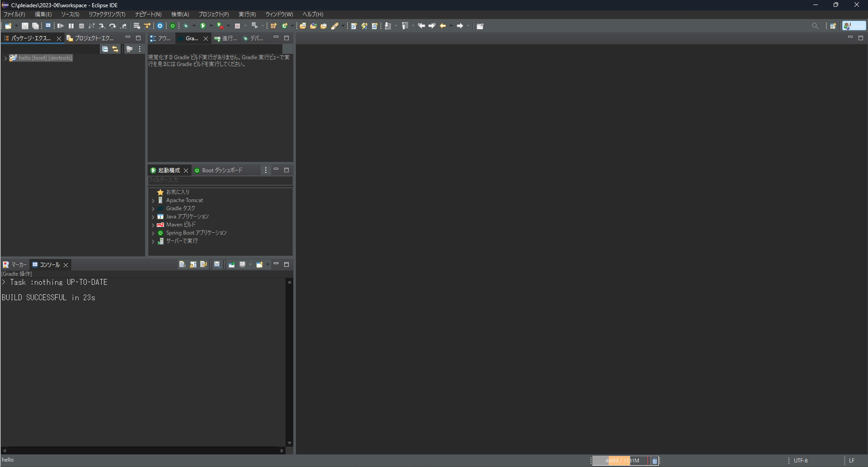Viewport: 868px width, 467px height.
Task: Open the search dialog
Action: (x=816, y=26)
